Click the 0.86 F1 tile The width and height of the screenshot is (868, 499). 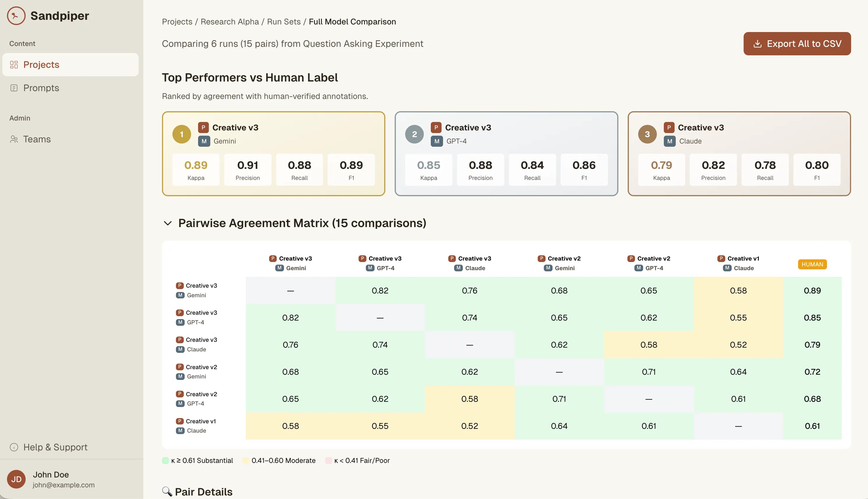click(584, 170)
